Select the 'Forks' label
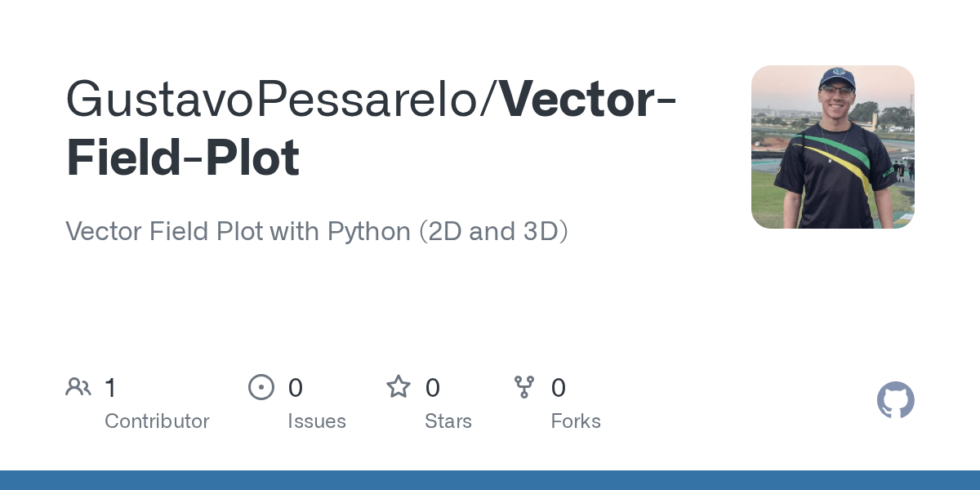This screenshot has height=490, width=980. [576, 421]
